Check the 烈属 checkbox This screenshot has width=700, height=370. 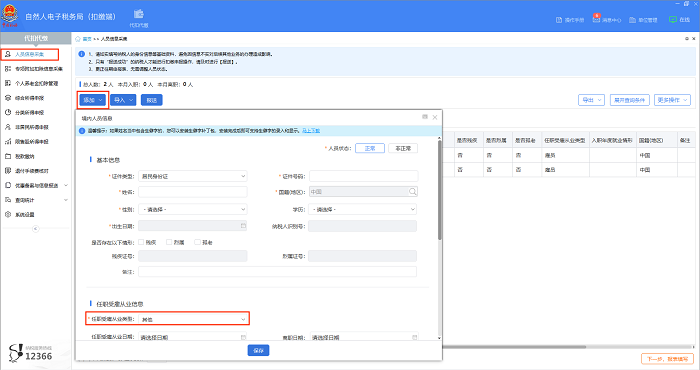click(169, 242)
